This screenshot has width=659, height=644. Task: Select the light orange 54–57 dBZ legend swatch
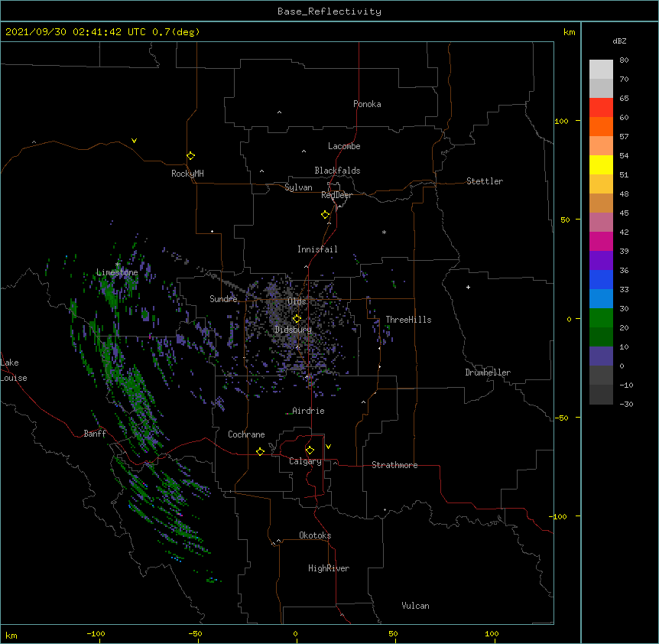pos(601,146)
